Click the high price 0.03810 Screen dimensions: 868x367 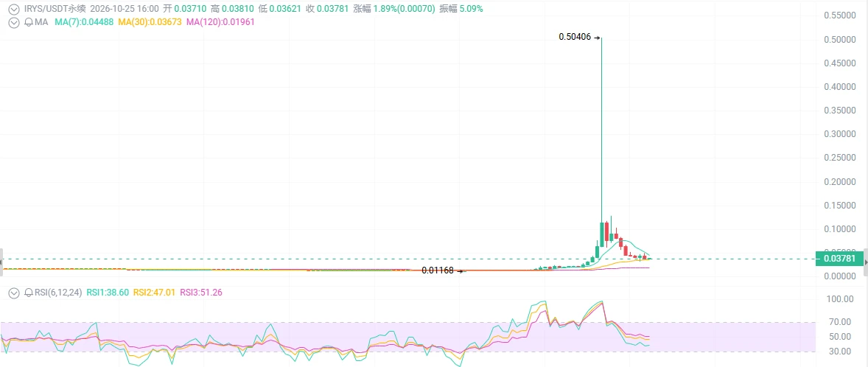coord(238,9)
